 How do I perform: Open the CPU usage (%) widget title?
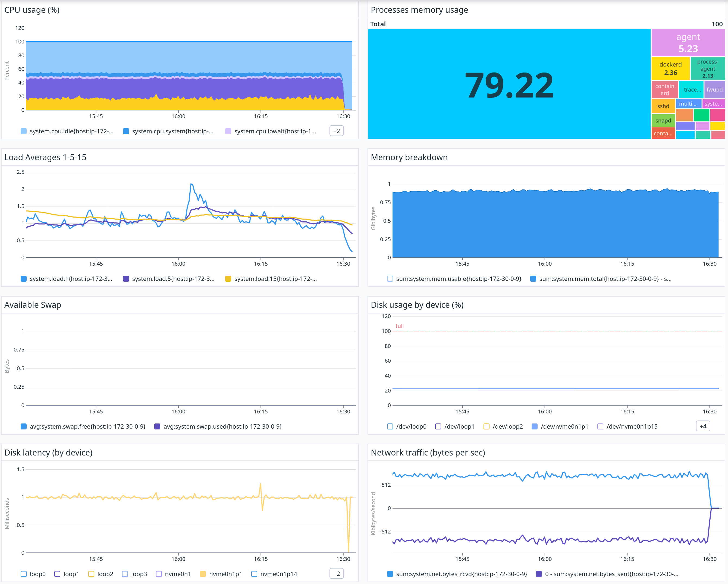[x=32, y=10]
